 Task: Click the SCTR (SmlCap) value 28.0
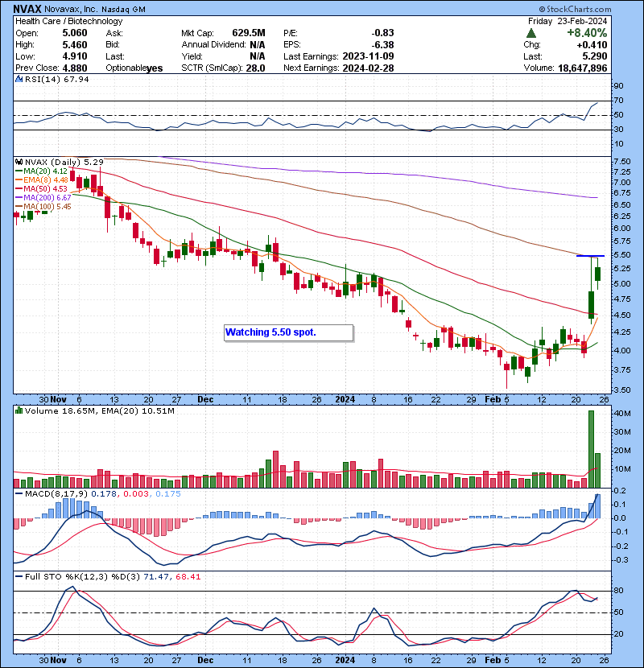pyautogui.click(x=255, y=68)
